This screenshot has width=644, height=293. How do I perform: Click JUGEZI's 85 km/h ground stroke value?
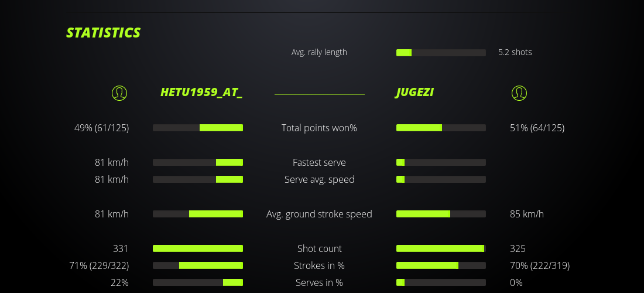(527, 214)
